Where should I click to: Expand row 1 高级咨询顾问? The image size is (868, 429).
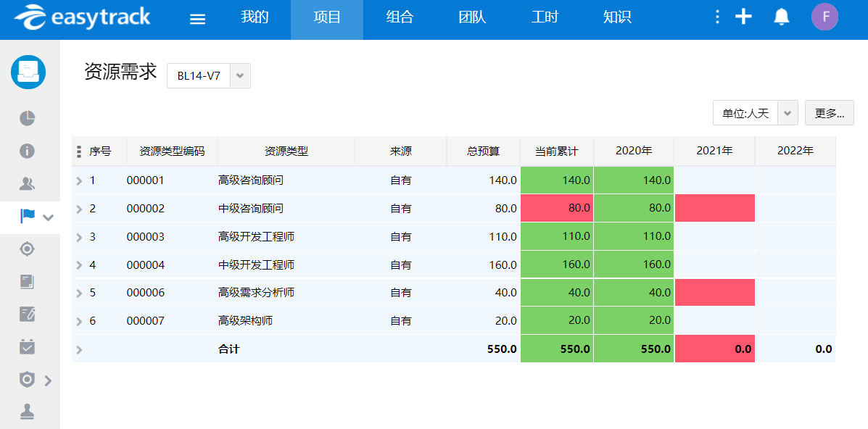78,180
